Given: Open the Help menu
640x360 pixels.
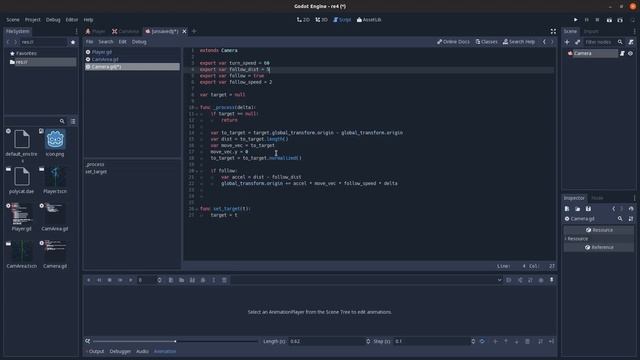Looking at the screenshot, I should pos(89,20).
